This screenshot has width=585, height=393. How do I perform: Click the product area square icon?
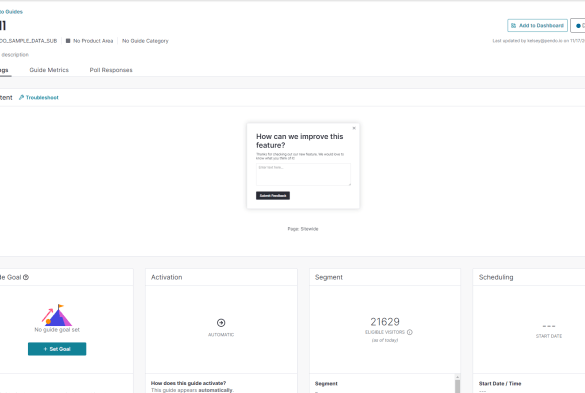(68, 41)
